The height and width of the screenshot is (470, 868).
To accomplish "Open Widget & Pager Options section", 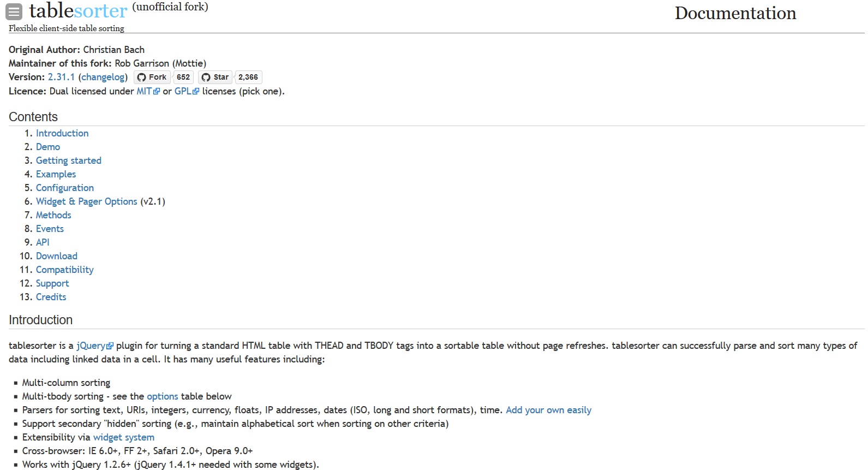I will [x=87, y=201].
